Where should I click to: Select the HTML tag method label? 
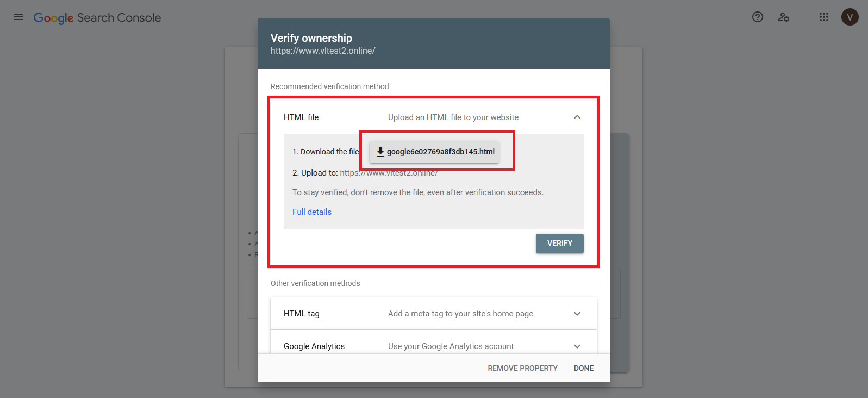(x=302, y=314)
